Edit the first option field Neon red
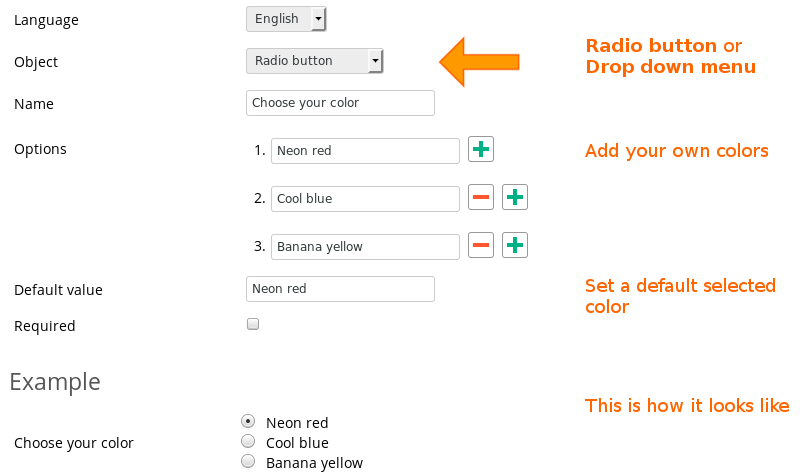This screenshot has width=800, height=474. click(365, 151)
